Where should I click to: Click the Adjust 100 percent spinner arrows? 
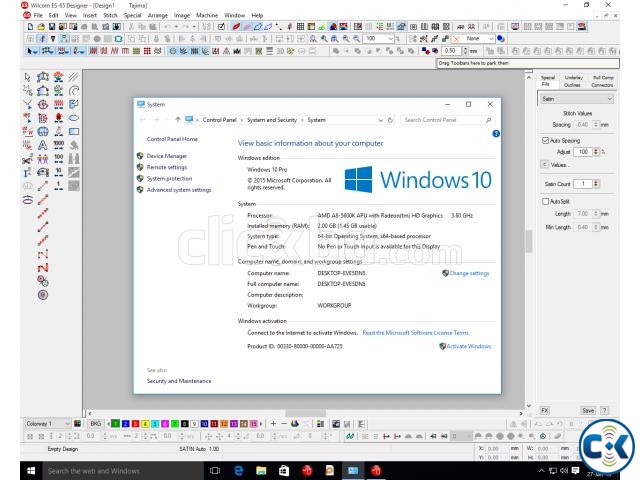click(x=596, y=152)
